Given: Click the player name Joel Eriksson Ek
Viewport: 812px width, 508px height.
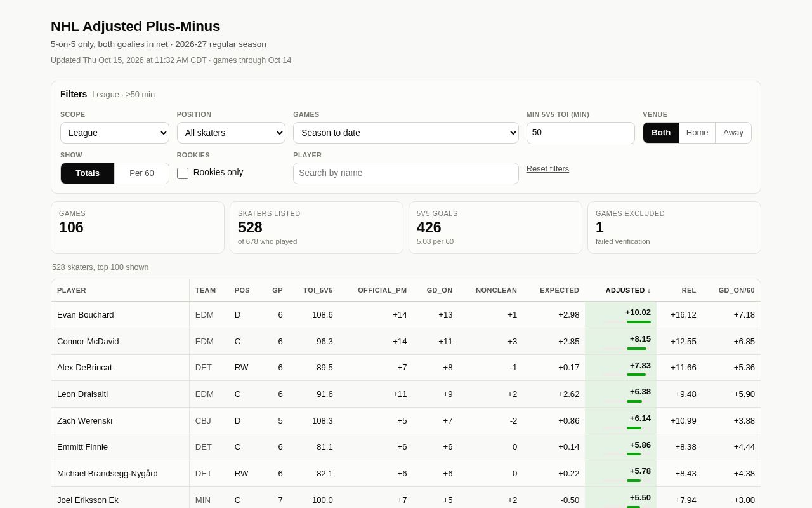Looking at the screenshot, I should [88, 500].
